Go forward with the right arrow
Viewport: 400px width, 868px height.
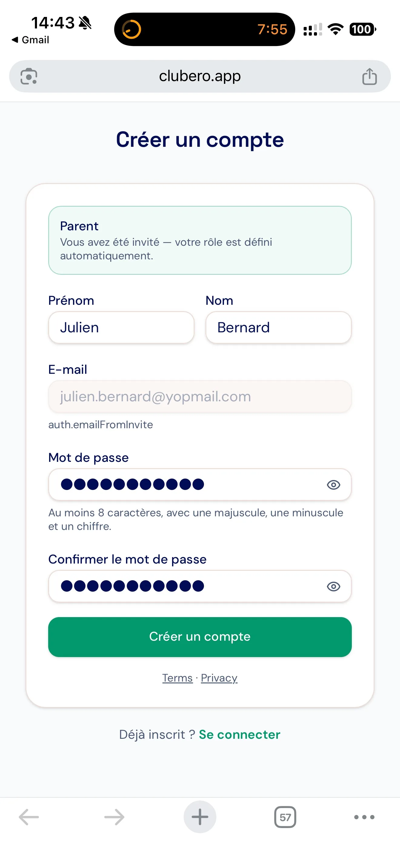(114, 817)
